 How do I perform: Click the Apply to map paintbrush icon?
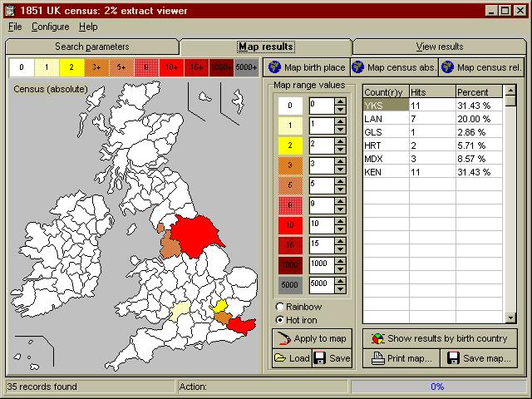pos(283,338)
